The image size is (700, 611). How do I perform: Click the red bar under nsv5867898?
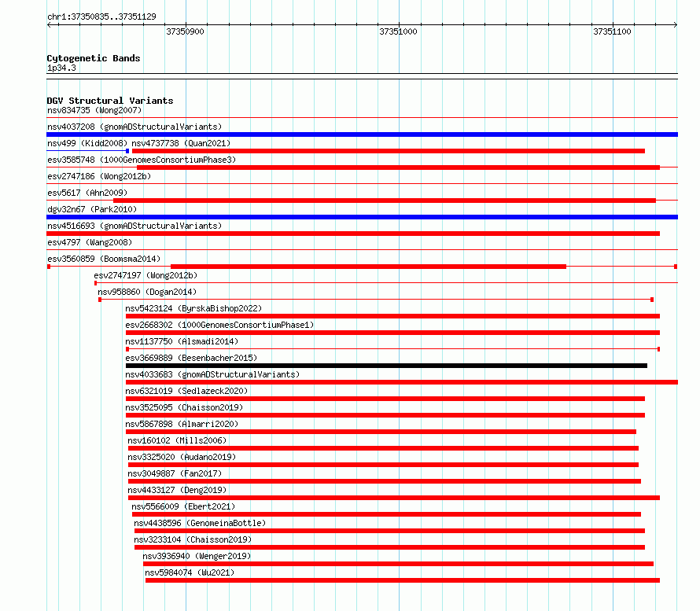pos(381,432)
